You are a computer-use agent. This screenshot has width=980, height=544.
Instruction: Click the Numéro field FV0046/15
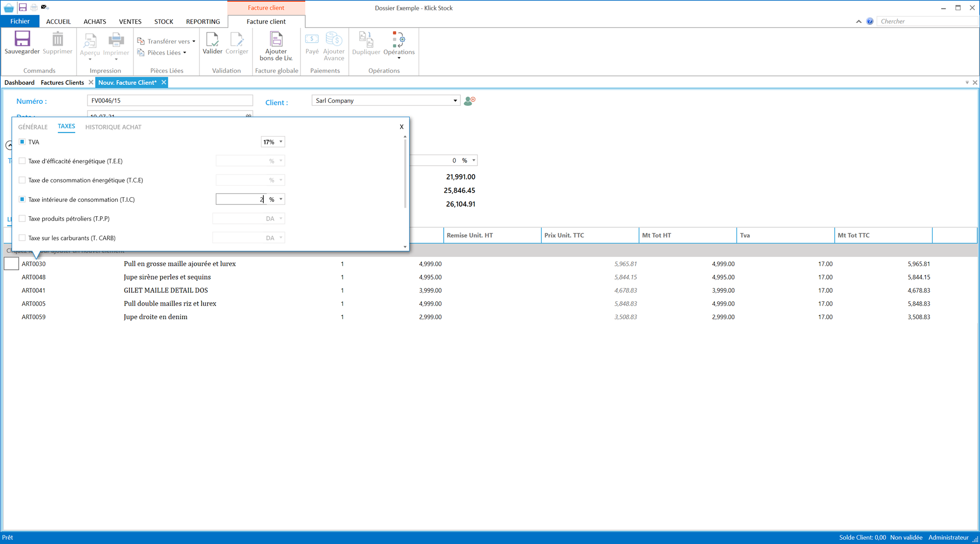point(170,100)
